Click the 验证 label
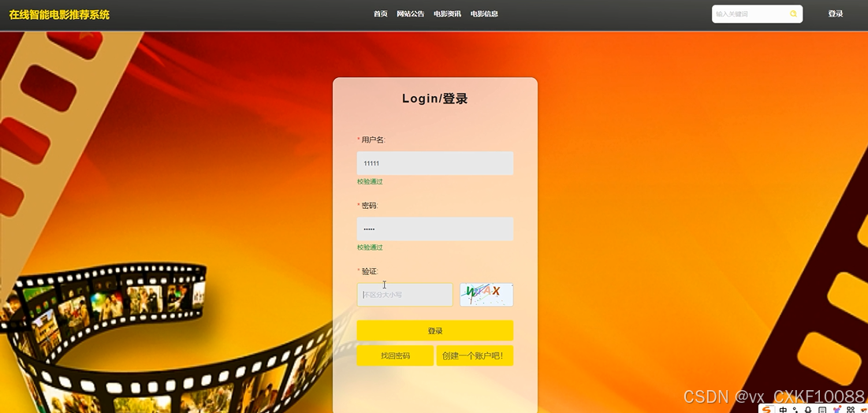The width and height of the screenshot is (868, 413). [369, 271]
